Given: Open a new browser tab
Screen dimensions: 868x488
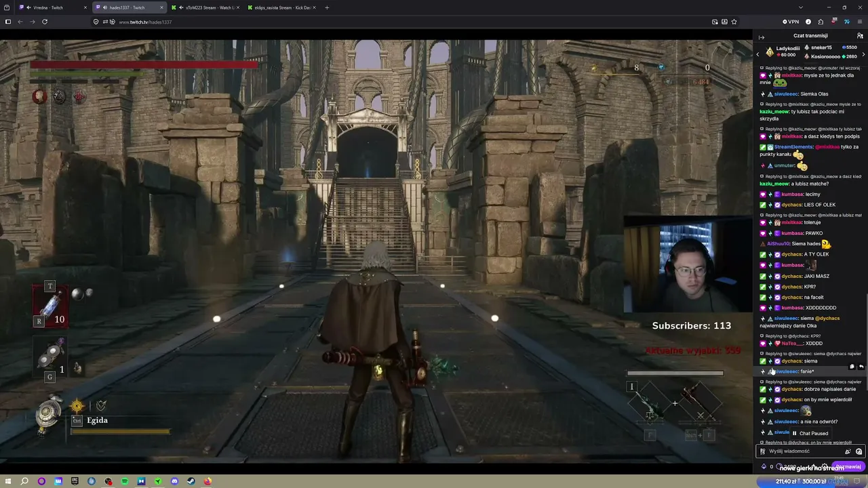Looking at the screenshot, I should (327, 7).
